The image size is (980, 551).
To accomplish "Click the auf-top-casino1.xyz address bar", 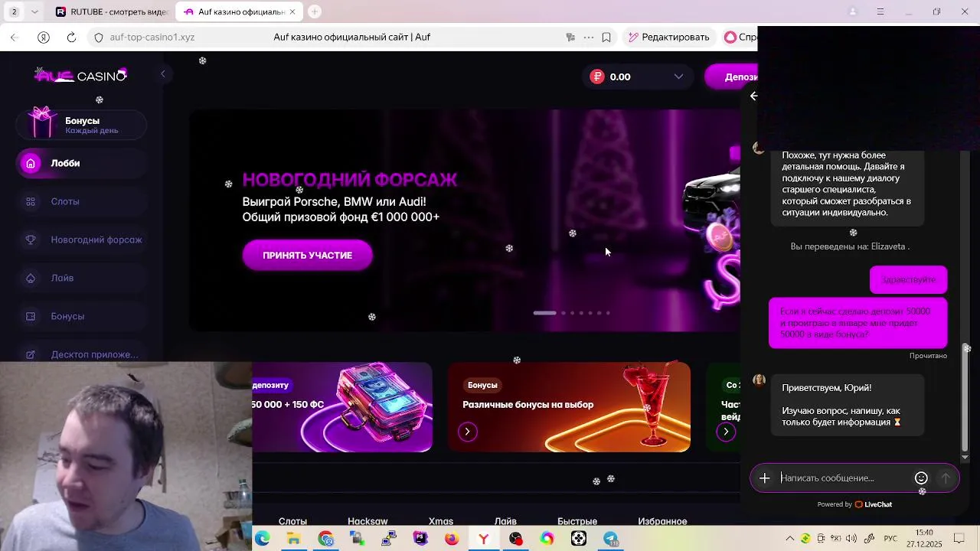I will pos(152,37).
